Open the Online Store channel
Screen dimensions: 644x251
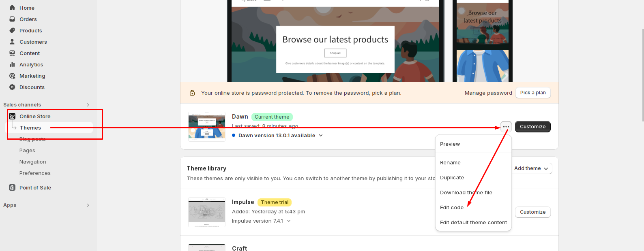pyautogui.click(x=35, y=116)
